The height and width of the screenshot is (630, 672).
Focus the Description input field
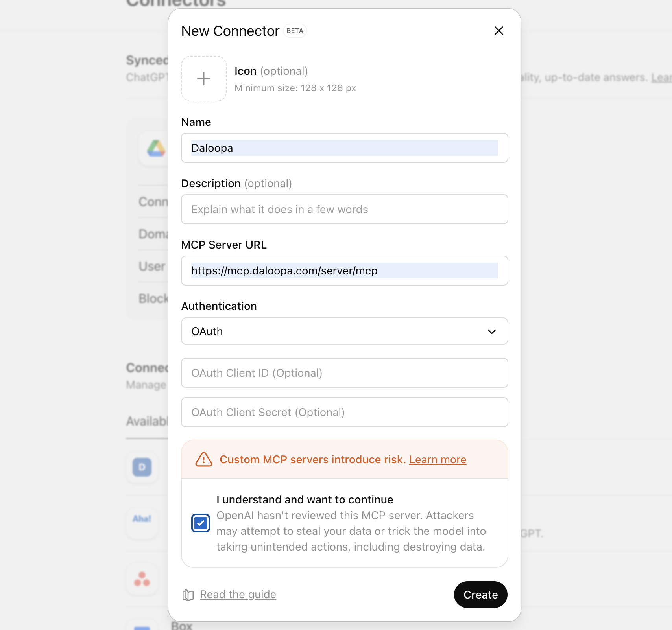coord(345,209)
